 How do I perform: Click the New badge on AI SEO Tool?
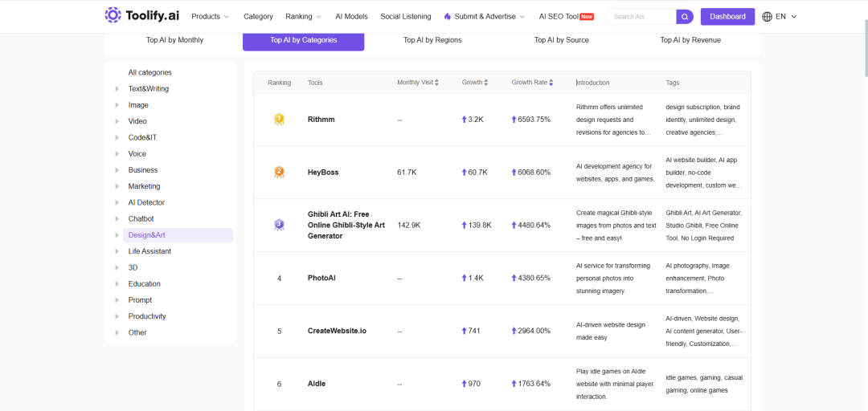click(587, 17)
